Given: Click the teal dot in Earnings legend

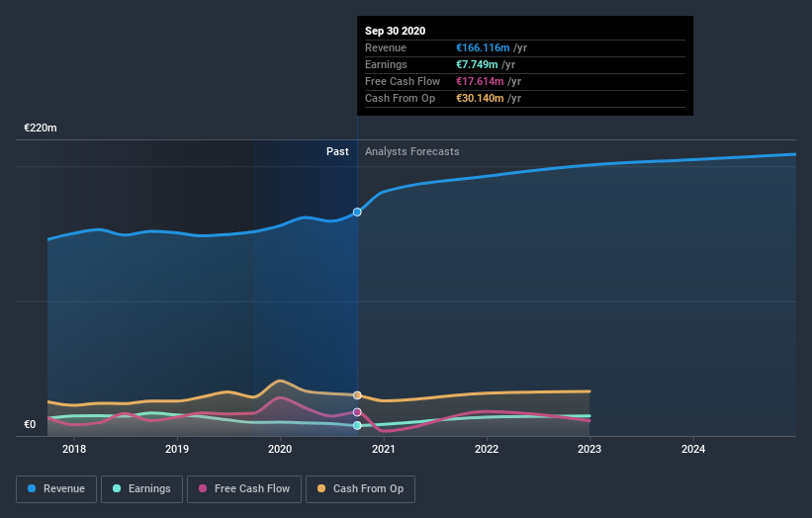Looking at the screenshot, I should [117, 488].
